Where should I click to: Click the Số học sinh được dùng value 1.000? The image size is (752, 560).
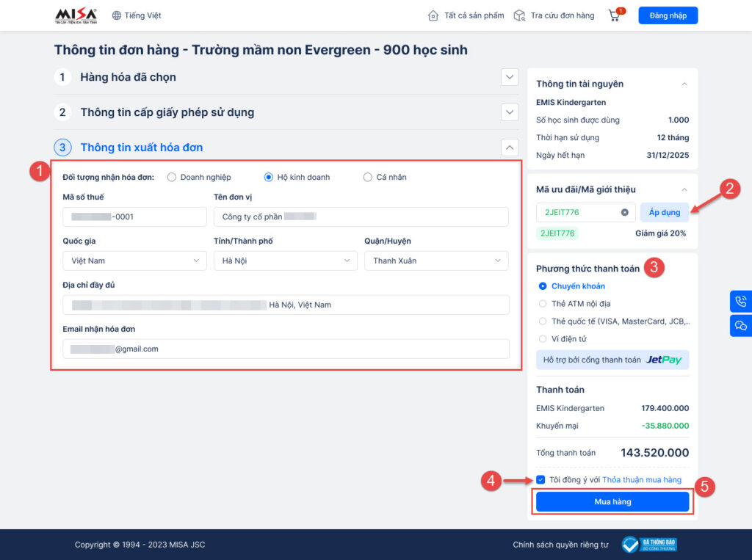(x=679, y=120)
